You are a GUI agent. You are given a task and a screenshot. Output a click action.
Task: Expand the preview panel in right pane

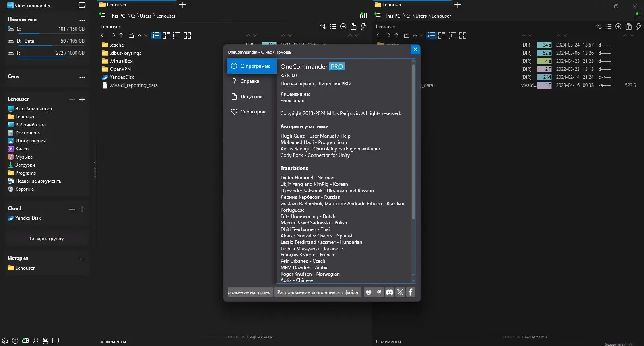(532, 337)
